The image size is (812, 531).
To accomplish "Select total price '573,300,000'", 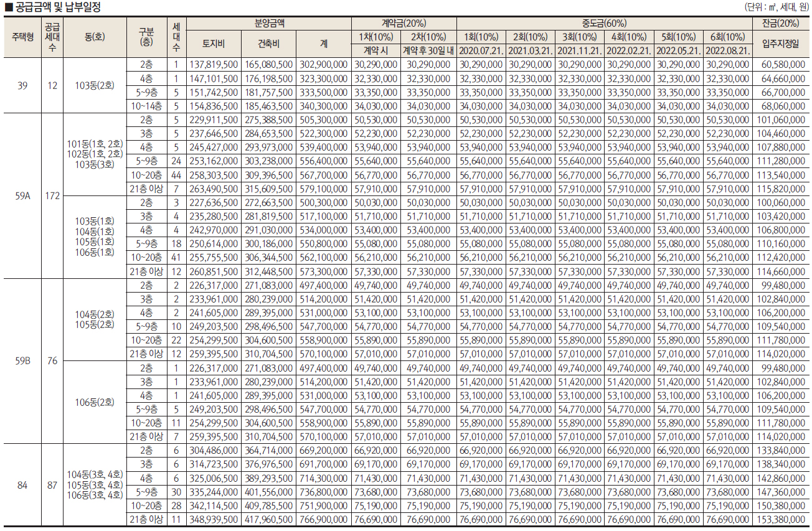I will (324, 271).
